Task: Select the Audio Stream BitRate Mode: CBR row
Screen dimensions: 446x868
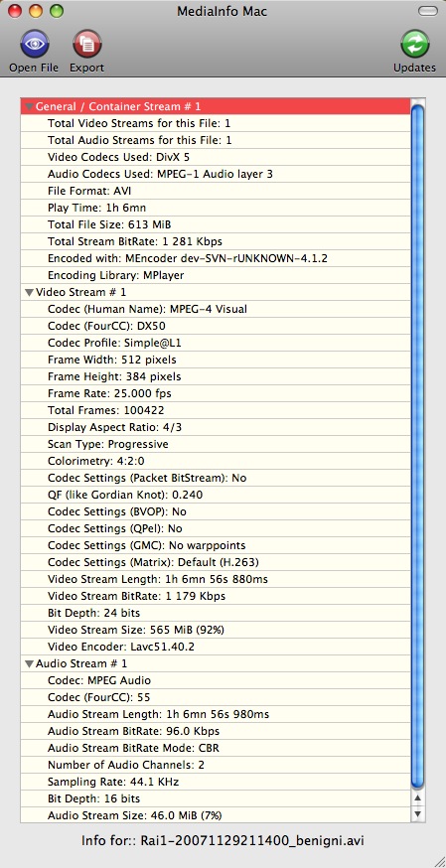Action: coord(216,747)
